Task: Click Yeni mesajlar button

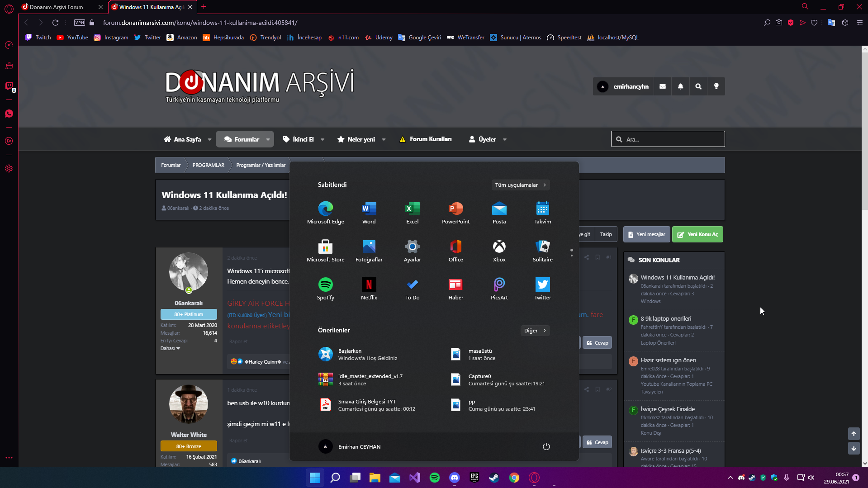Action: pos(646,234)
